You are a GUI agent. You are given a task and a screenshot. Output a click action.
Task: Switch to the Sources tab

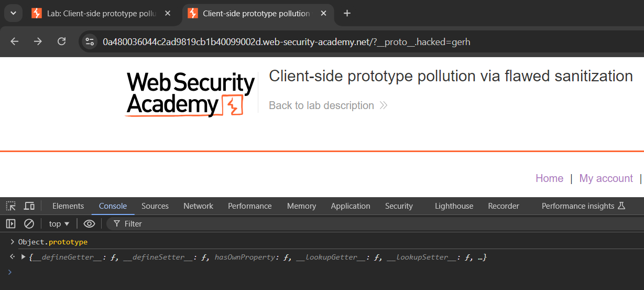(155, 206)
